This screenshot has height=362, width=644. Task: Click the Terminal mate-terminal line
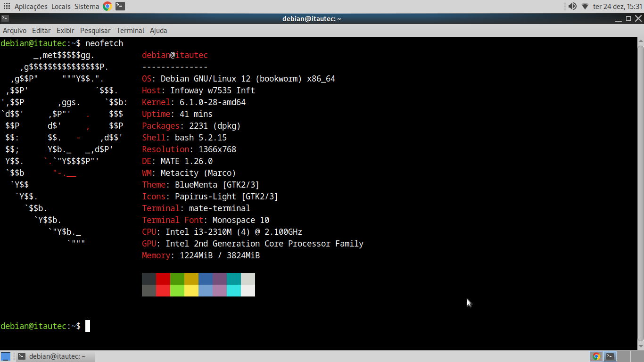(196, 208)
